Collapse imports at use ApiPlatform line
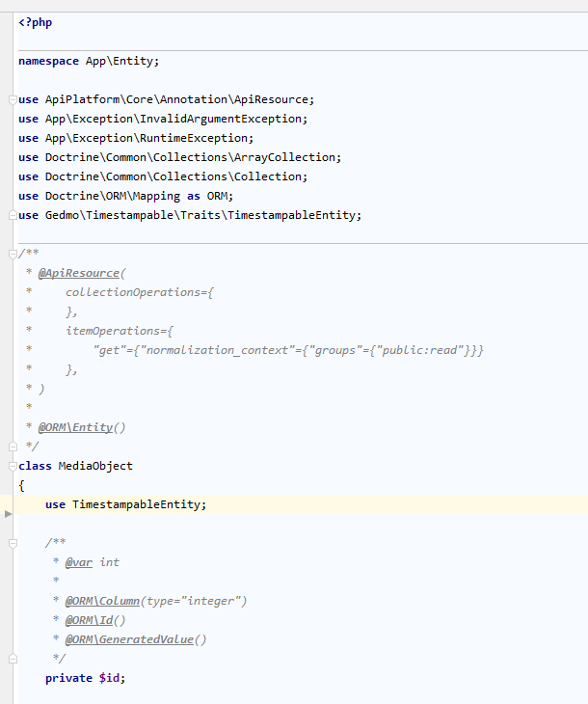 (13, 99)
